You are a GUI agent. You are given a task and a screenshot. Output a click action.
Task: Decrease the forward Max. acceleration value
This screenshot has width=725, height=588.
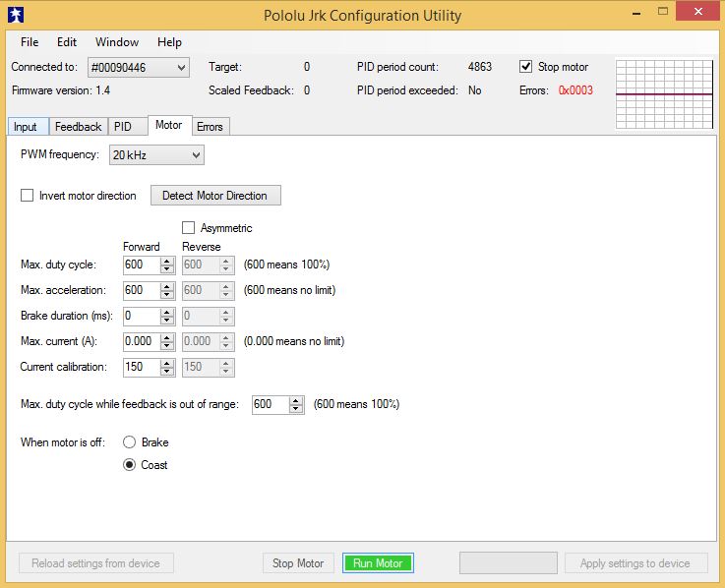pyautogui.click(x=166, y=294)
